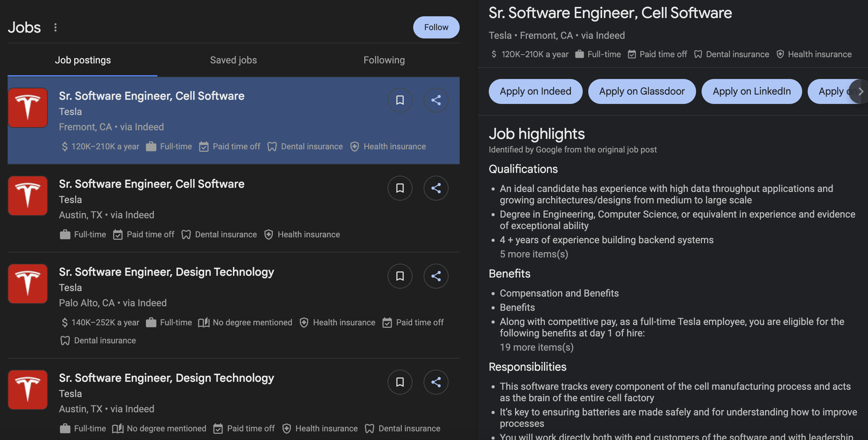Open the Jobs three-dot options menu
Image resolution: width=868 pixels, height=440 pixels.
click(x=55, y=27)
